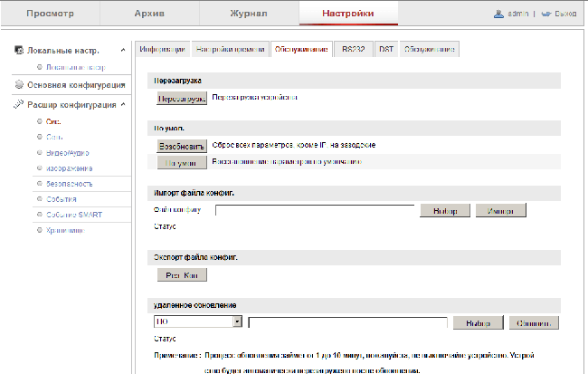
Task: Open the Обслуживание tab next to DST
Action: point(430,49)
